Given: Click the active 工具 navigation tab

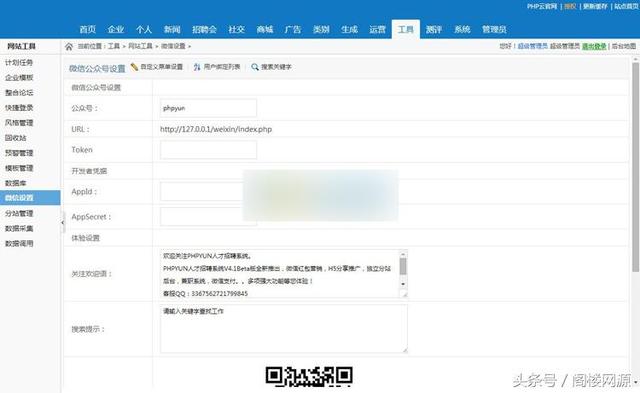Looking at the screenshot, I should [406, 29].
